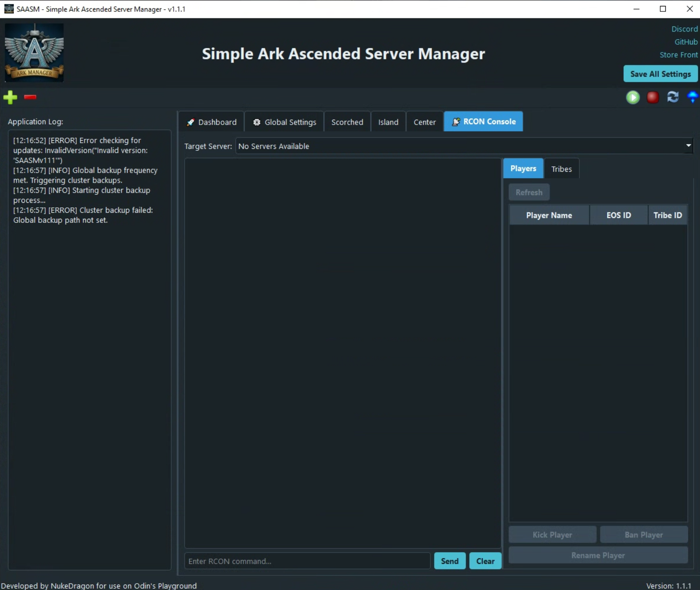This screenshot has width=700, height=590.
Task: Open the Global Settings tab
Action: [284, 122]
